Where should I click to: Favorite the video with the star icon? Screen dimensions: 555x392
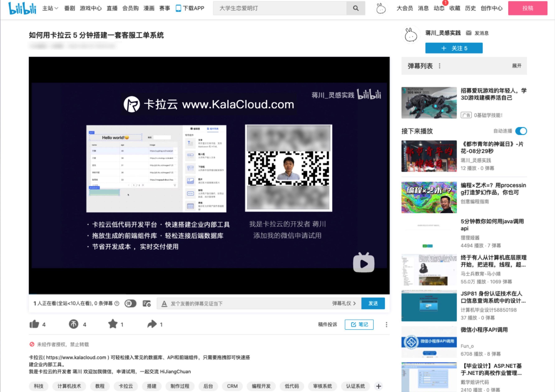coord(113,324)
